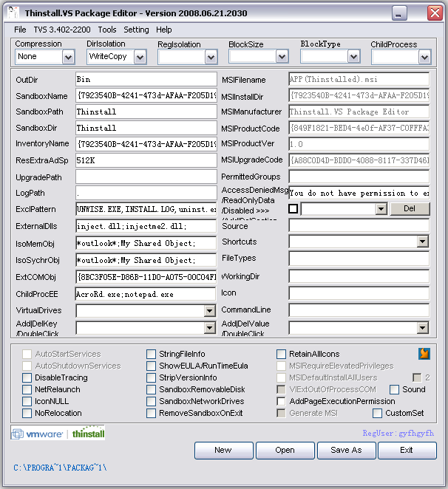Click the Source input field
The height and width of the screenshot is (489, 448).
[x=359, y=225]
